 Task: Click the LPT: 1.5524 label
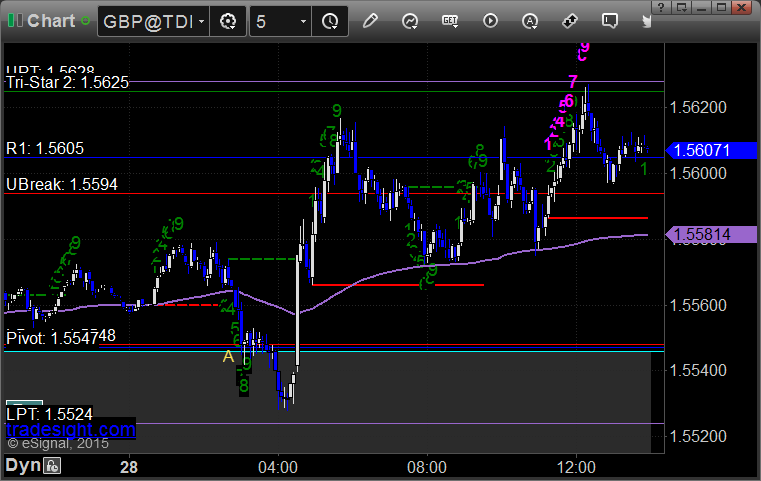(49, 415)
